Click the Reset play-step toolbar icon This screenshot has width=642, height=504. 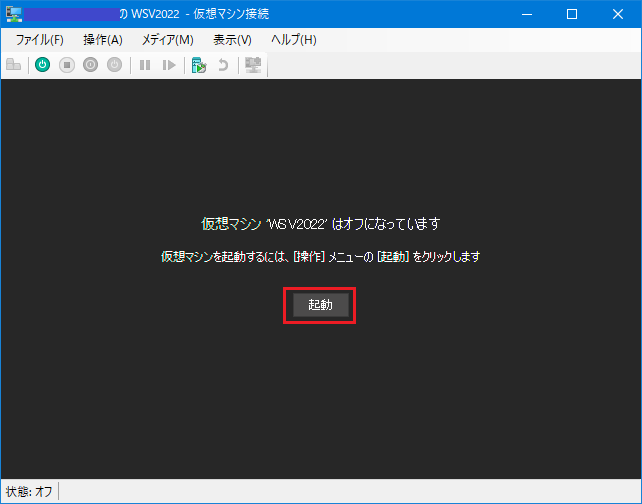169,65
